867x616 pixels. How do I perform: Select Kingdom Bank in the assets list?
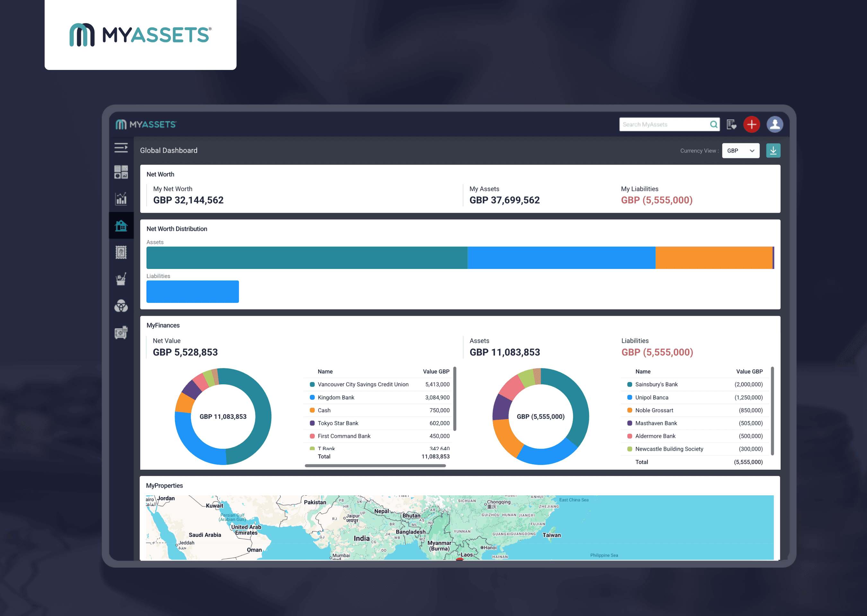coord(336,397)
